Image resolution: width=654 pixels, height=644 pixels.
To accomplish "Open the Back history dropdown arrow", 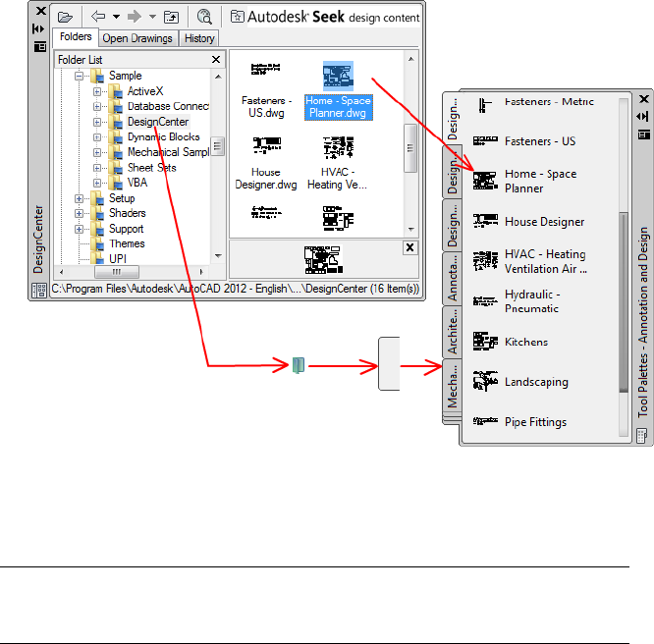I will click(x=117, y=17).
